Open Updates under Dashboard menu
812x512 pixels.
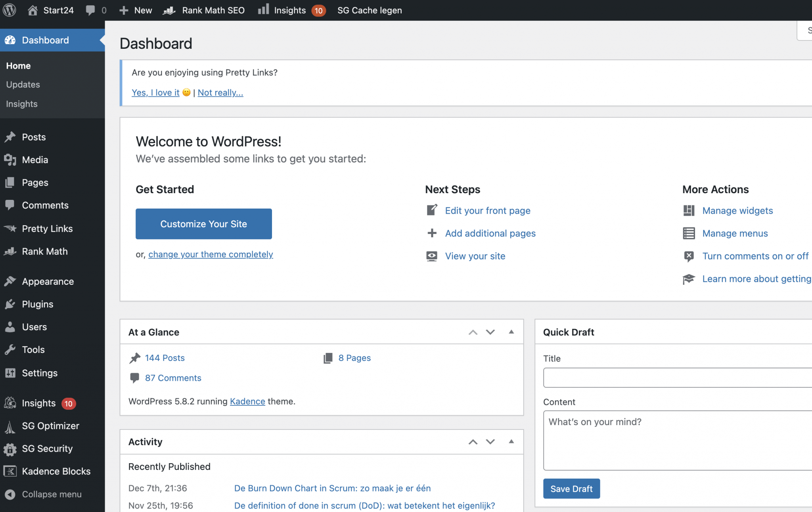coord(23,84)
